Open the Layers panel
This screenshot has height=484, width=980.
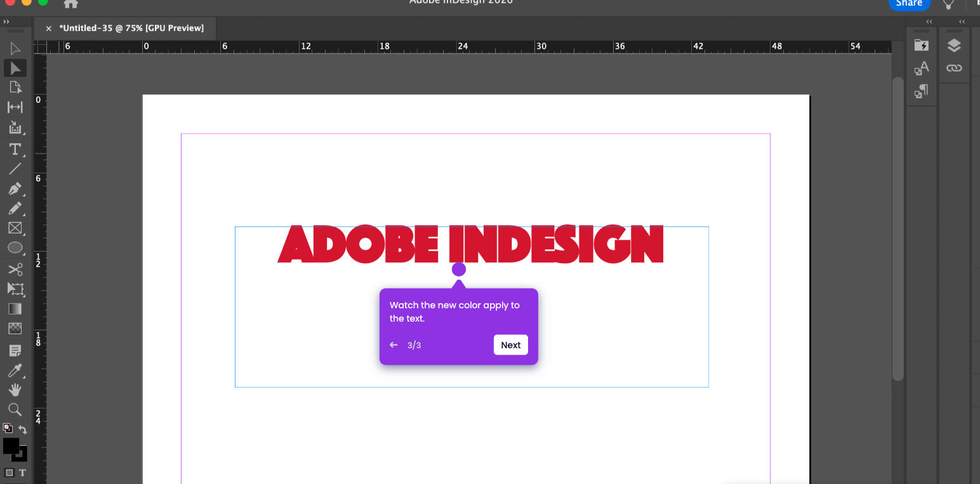954,45
